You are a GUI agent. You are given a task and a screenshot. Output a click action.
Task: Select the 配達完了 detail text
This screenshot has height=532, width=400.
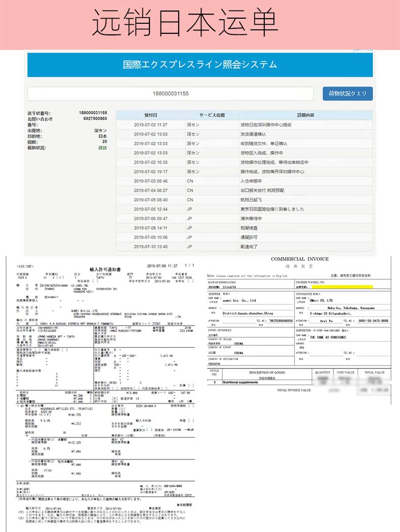tap(249, 247)
